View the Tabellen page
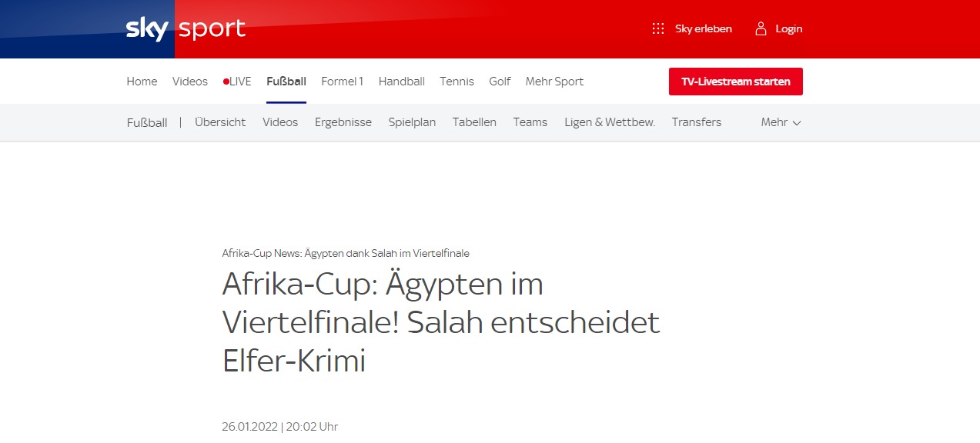Image resolution: width=980 pixels, height=443 pixels. pos(474,122)
